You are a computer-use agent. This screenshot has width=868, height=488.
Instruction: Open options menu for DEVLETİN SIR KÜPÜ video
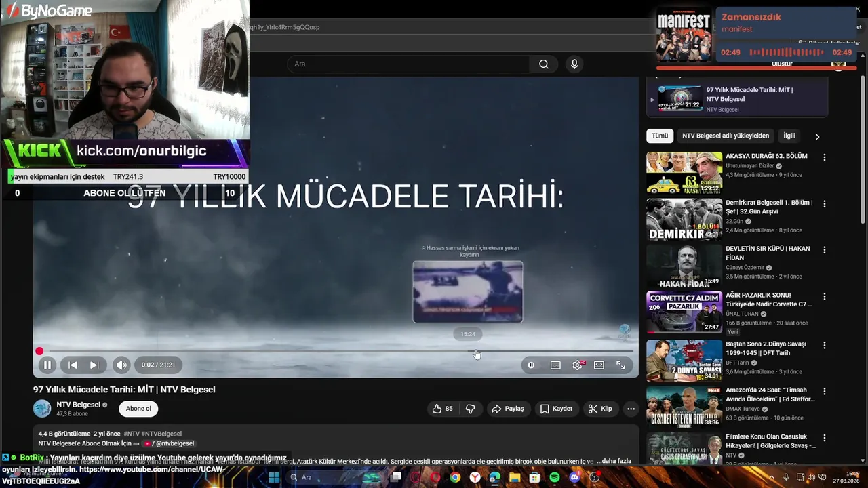(x=825, y=250)
